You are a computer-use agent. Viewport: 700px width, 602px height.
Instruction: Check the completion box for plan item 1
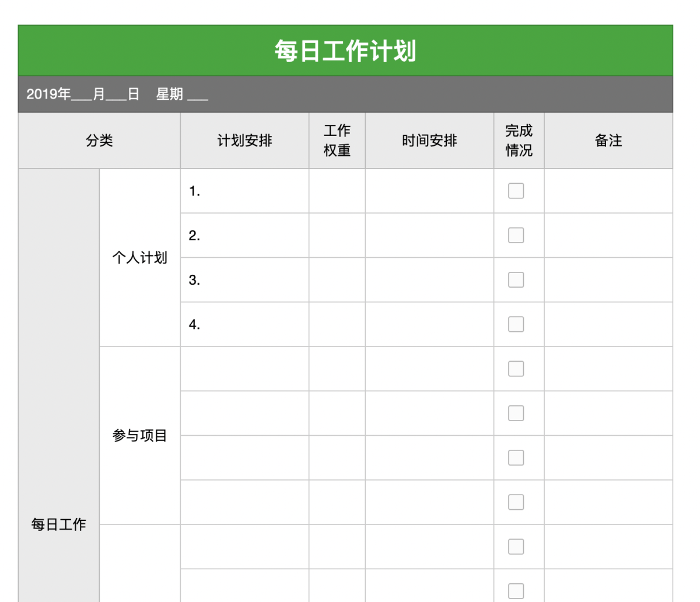pyautogui.click(x=516, y=191)
